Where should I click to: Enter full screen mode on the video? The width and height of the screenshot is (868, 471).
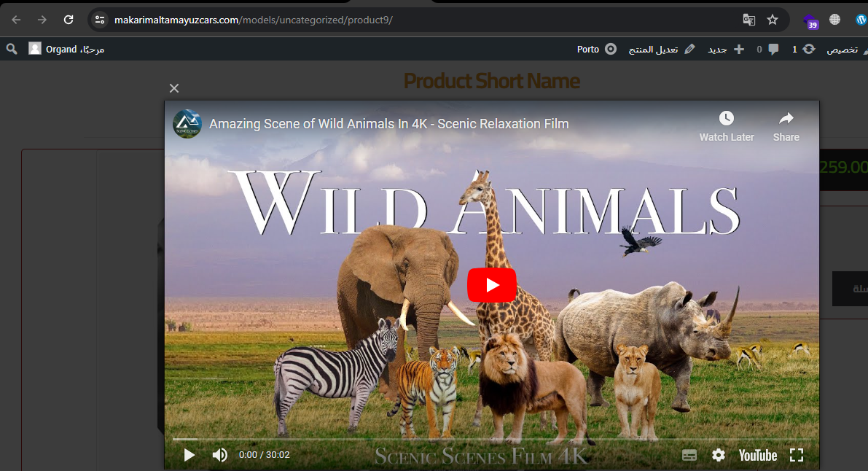[796, 455]
